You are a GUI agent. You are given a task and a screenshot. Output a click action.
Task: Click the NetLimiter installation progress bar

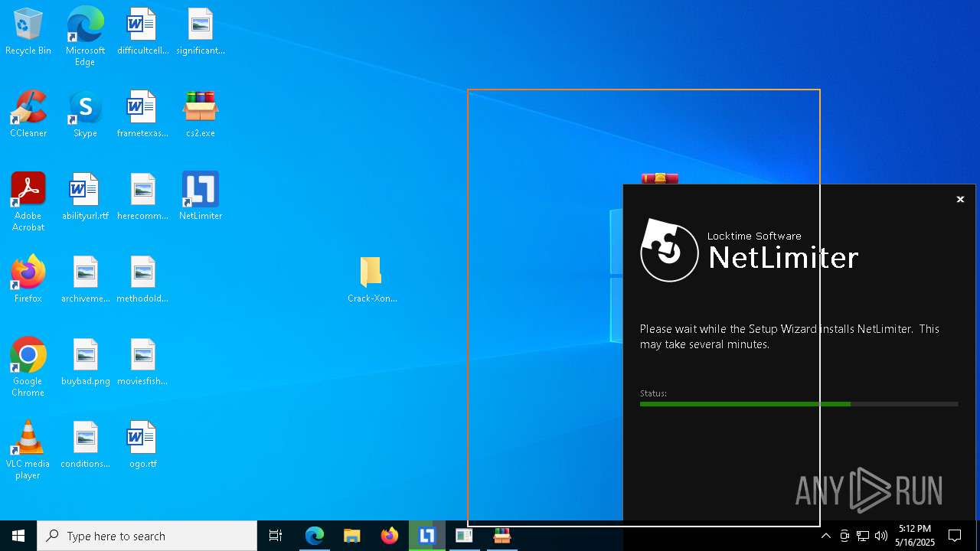point(799,404)
